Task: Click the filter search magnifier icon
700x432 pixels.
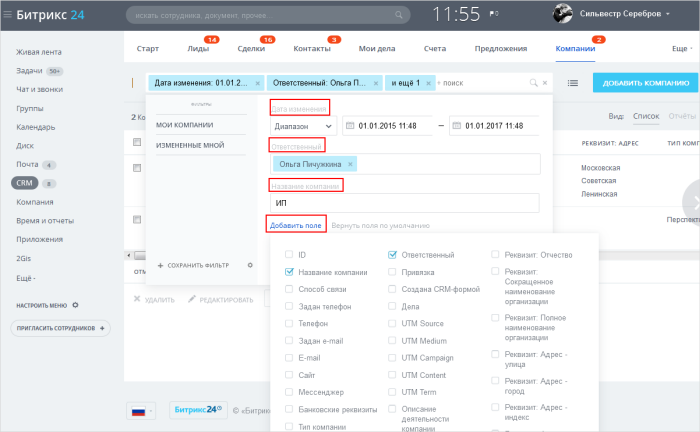Action: [x=533, y=83]
